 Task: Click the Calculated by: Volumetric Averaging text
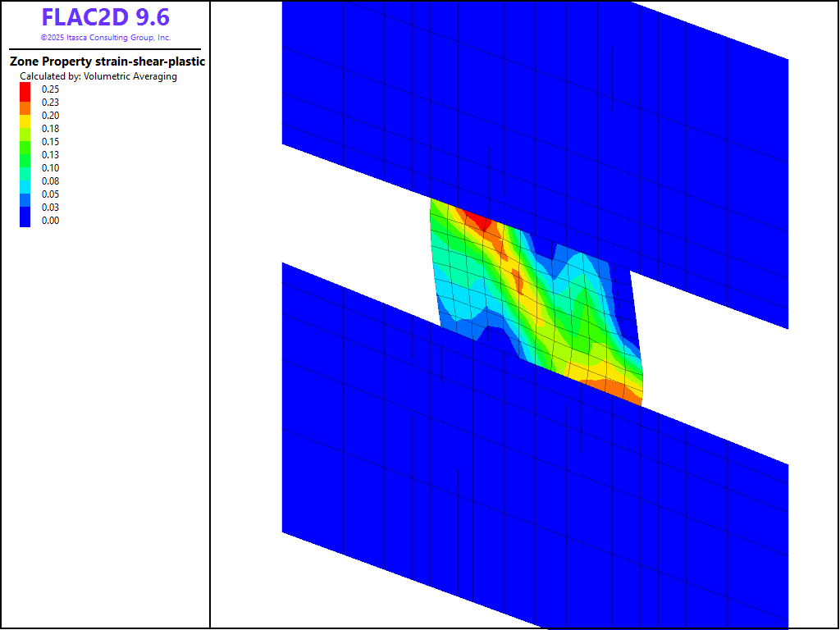point(98,76)
